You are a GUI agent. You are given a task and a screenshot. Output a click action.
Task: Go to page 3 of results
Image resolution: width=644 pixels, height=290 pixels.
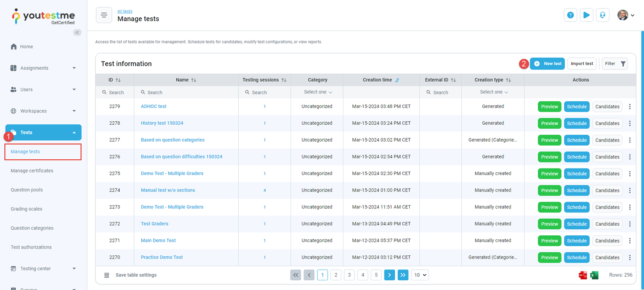tap(349, 275)
